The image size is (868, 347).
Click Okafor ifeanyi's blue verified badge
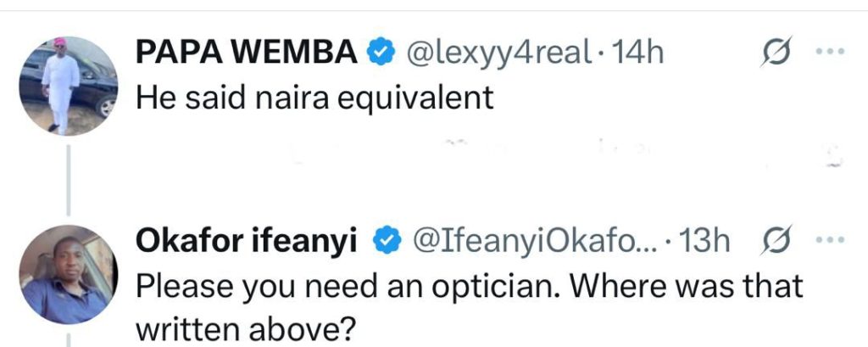tap(388, 243)
